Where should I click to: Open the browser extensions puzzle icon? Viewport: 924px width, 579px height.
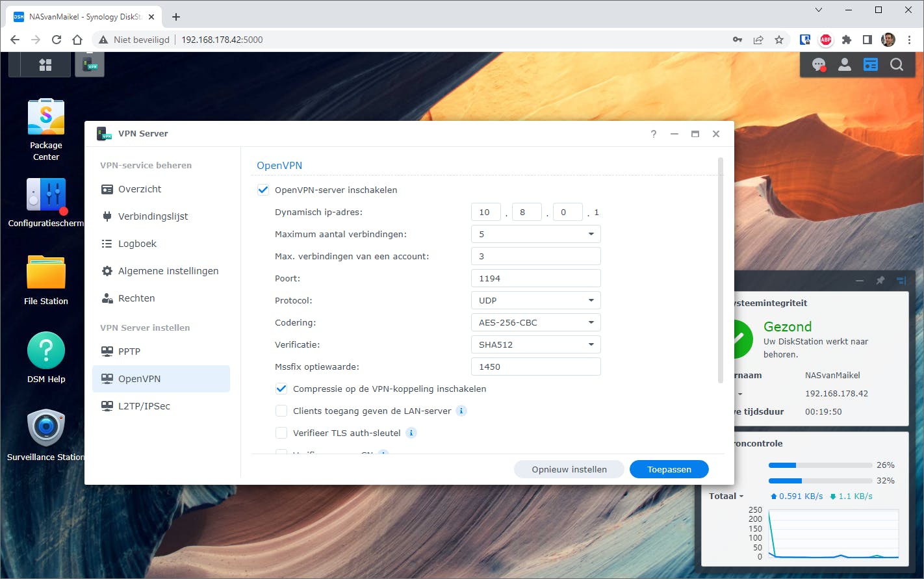[x=847, y=40]
